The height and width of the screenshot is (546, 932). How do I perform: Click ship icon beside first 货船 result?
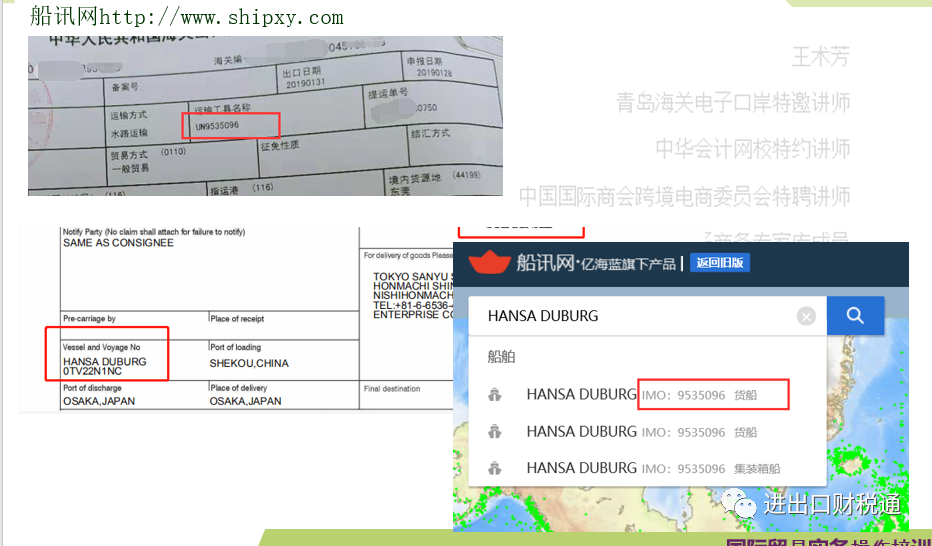click(495, 394)
